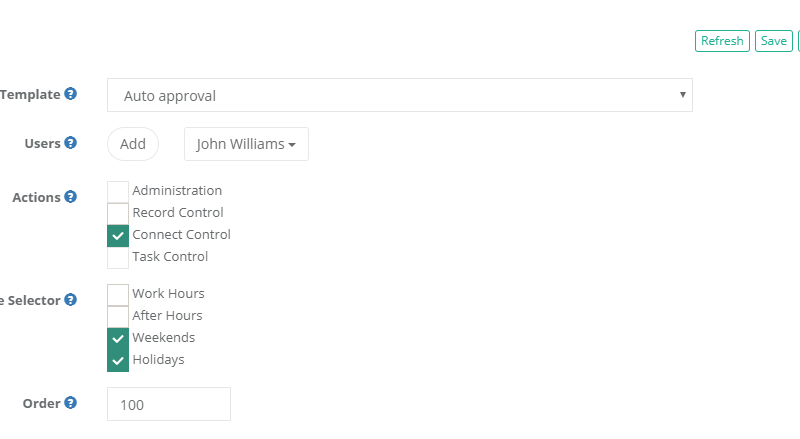The width and height of the screenshot is (800, 439).
Task: Click the help icon beside Selector label
Action: point(71,299)
